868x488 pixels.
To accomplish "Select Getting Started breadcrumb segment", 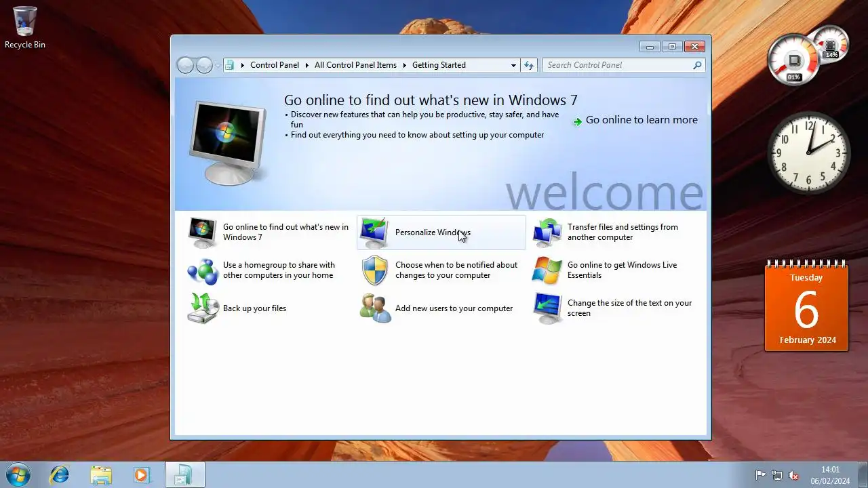I will point(439,65).
